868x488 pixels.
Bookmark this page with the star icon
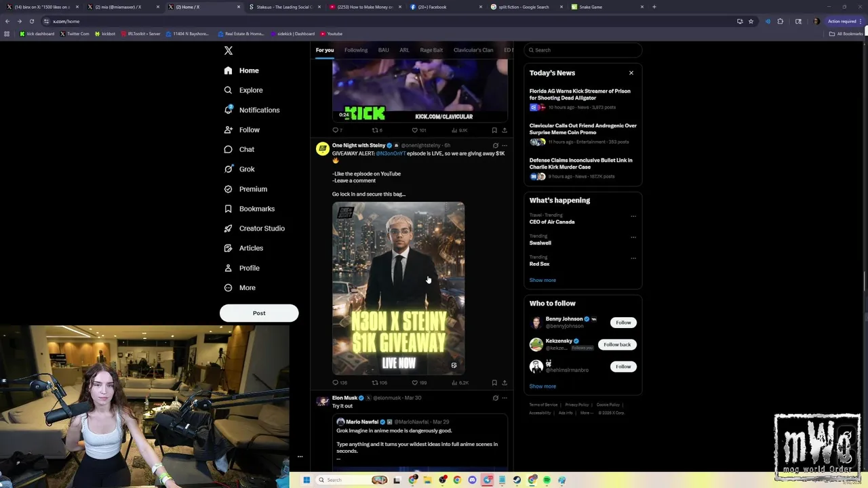(x=751, y=22)
